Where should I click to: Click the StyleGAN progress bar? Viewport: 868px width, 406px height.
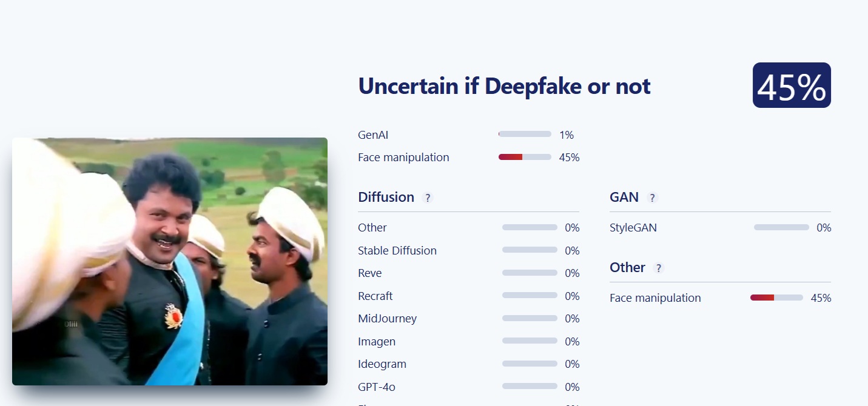781,228
